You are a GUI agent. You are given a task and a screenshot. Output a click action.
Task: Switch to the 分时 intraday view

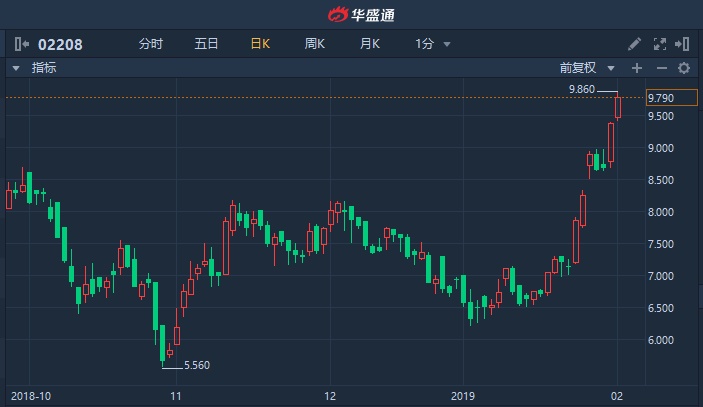(x=151, y=44)
